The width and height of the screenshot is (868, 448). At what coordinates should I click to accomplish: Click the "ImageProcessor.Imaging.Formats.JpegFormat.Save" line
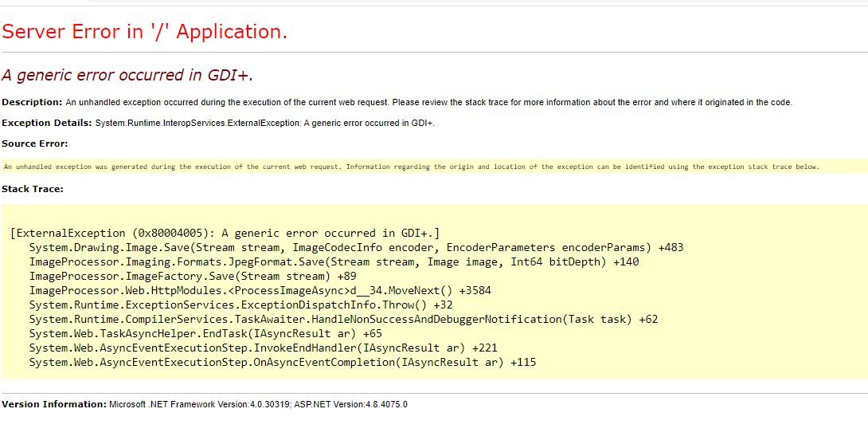pos(334,261)
